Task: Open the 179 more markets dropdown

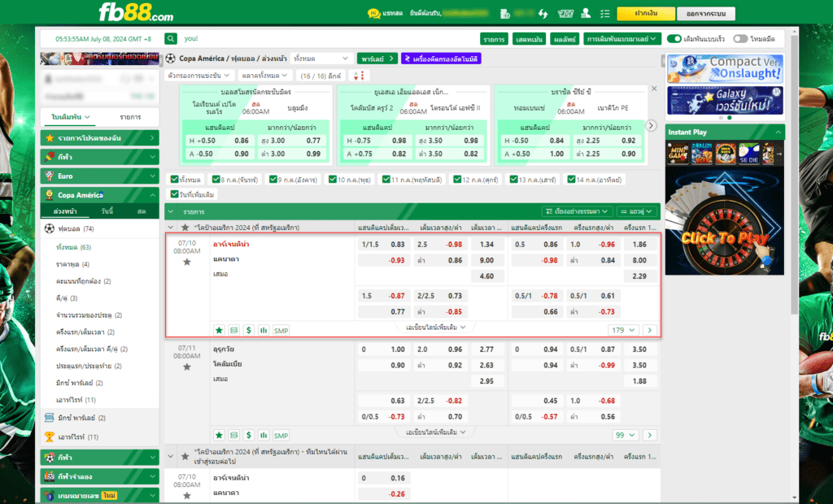Action: pyautogui.click(x=623, y=330)
